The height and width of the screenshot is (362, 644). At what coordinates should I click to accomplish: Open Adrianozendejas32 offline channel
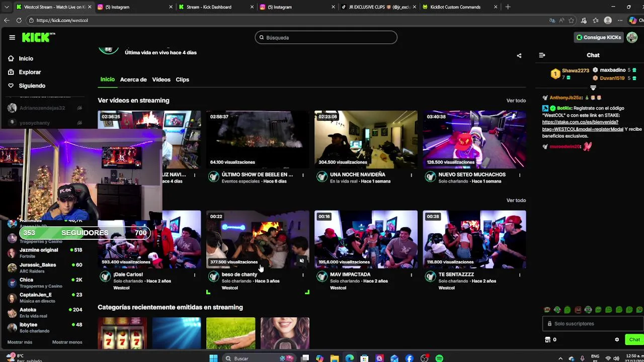click(45, 108)
